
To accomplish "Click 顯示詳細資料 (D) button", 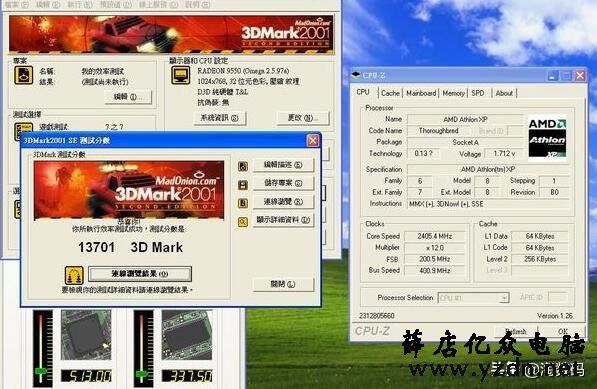I will pyautogui.click(x=283, y=220).
